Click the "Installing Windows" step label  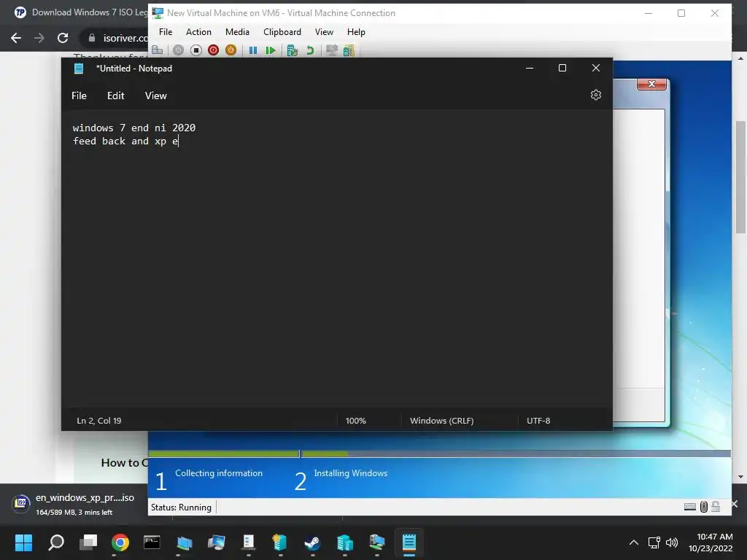[351, 472]
